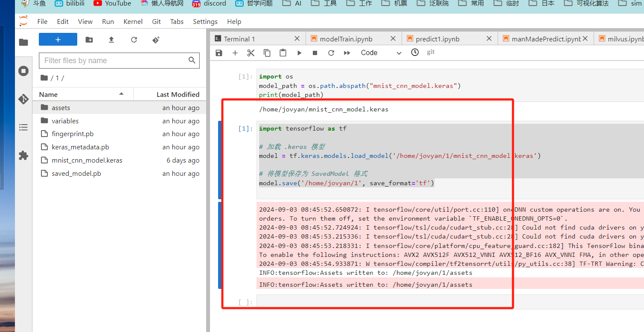Open the table of contents panel
The height and width of the screenshot is (332, 644).
click(23, 127)
